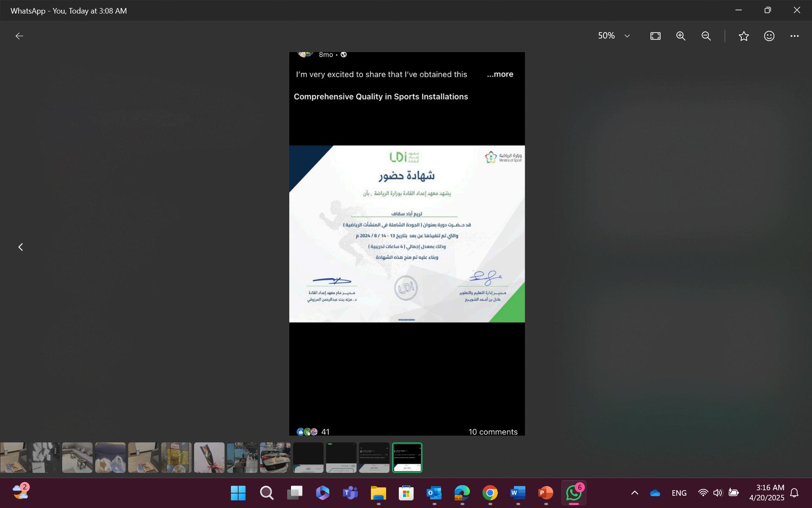Select the flower bouquet thumbnail

point(209,457)
